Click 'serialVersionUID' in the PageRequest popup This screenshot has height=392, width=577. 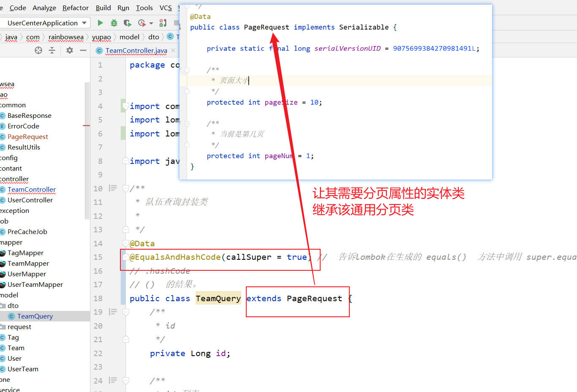pos(348,49)
